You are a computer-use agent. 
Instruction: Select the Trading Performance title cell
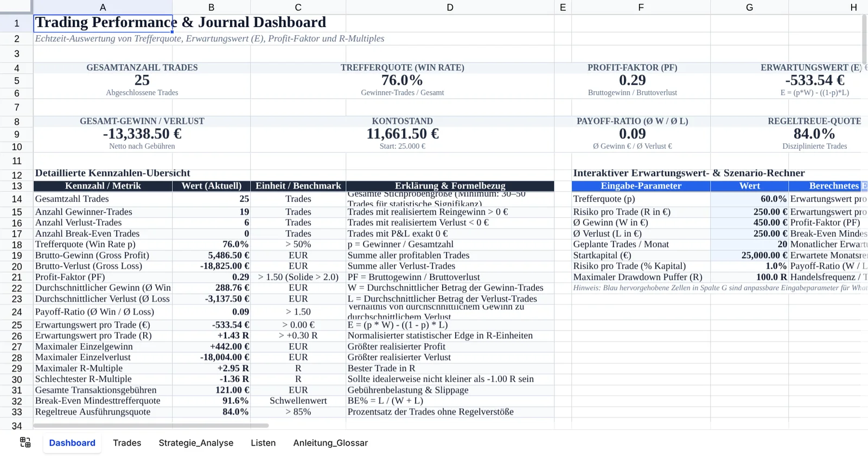(x=103, y=23)
